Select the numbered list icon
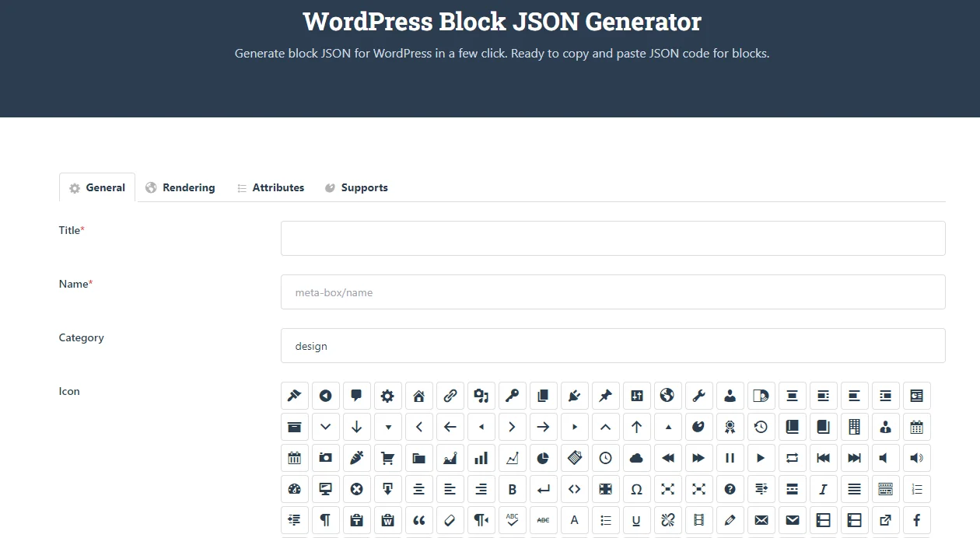Viewport: 980px width, 538px height. tap(917, 489)
